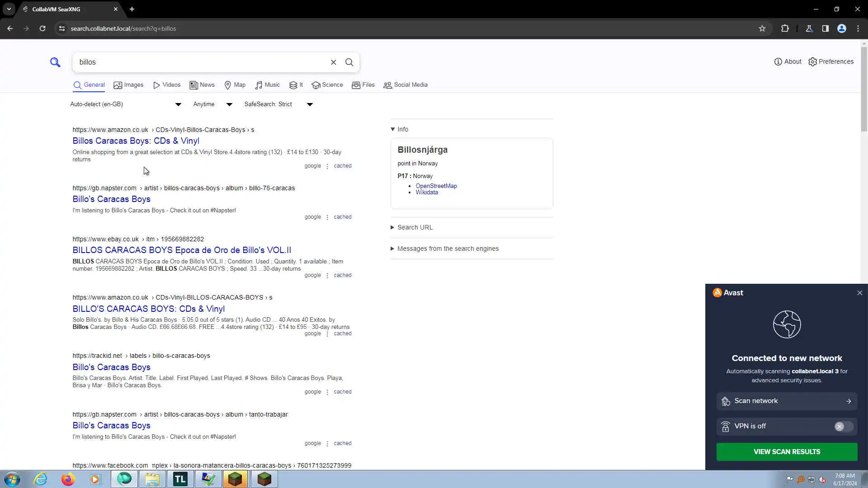Clear the search box with X icon
The width and height of the screenshot is (868, 488).
coord(333,62)
